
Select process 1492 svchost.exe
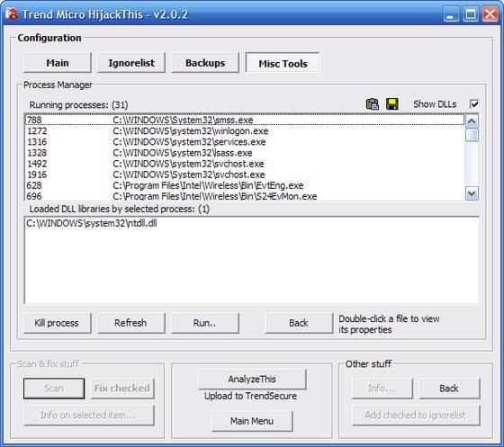[x=245, y=164]
